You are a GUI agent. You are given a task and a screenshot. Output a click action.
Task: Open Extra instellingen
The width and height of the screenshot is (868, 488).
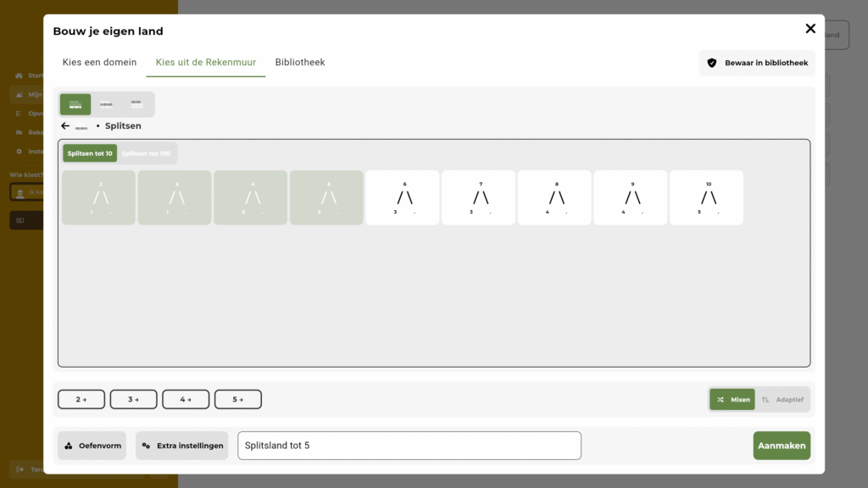point(181,446)
